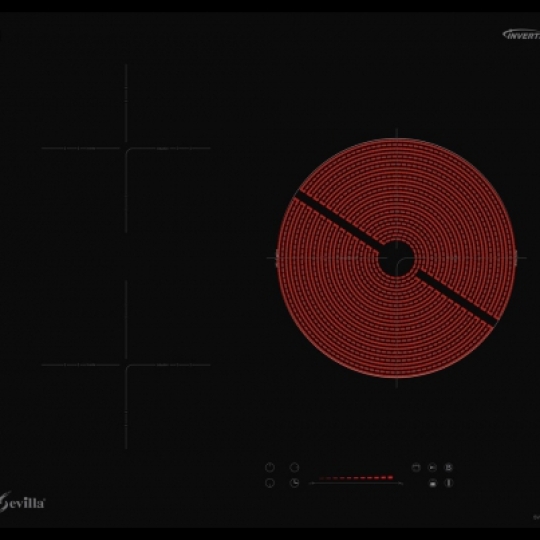The width and height of the screenshot is (540, 540).
Task: Tap the play/pause icon
Action: click(x=432, y=467)
